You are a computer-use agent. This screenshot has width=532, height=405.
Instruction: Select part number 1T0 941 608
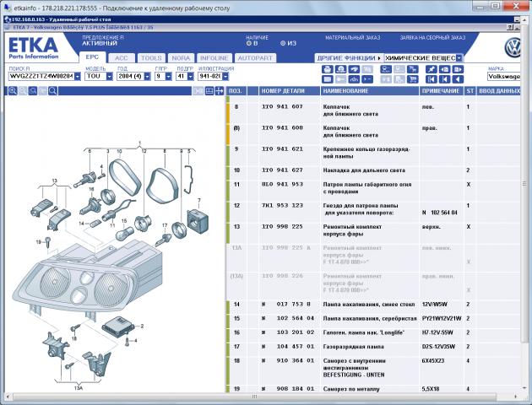coord(282,127)
